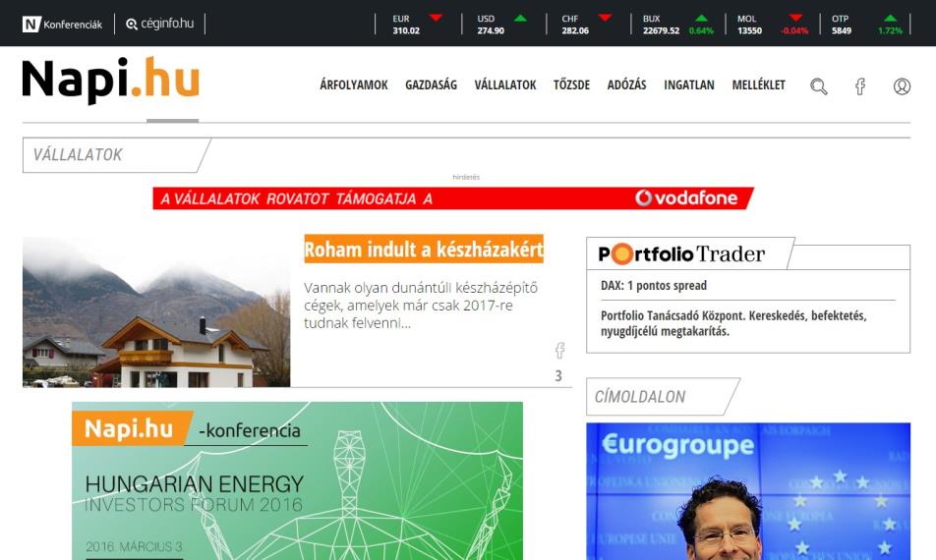Click the Eurogroupe news photo
This screenshot has width=936, height=560.
(748, 491)
